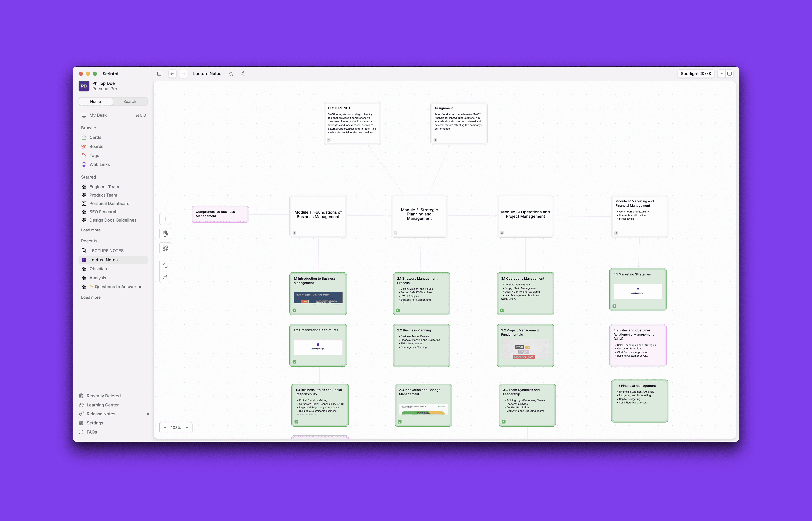Star the Lecture Notes board

click(x=231, y=74)
